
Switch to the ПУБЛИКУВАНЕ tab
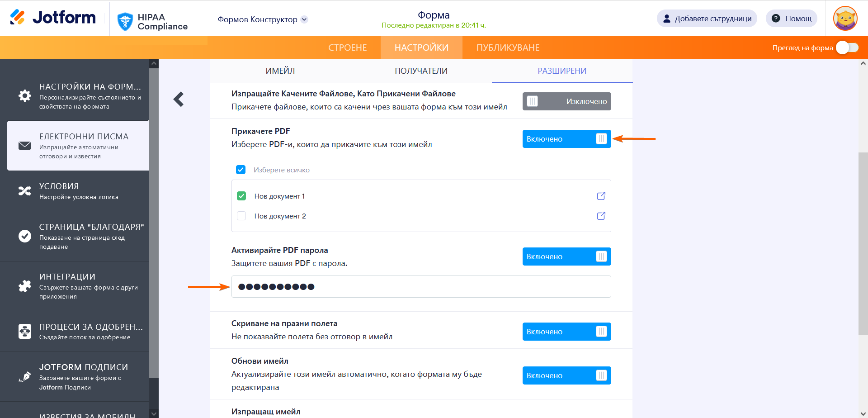(x=508, y=47)
